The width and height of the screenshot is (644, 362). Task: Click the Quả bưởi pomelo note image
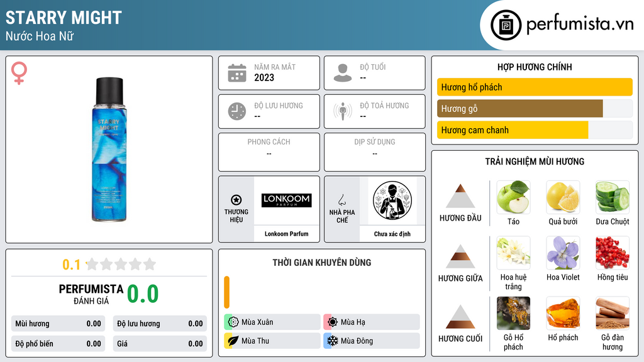pyautogui.click(x=563, y=197)
